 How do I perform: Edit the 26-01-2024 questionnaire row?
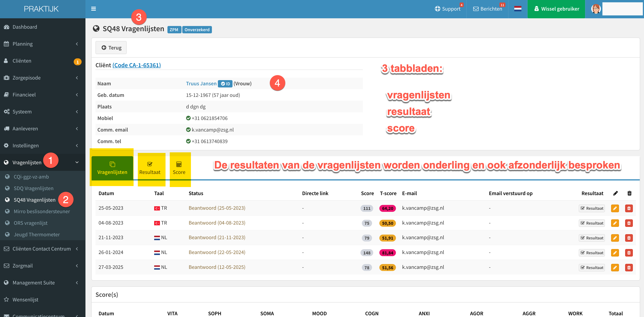[x=615, y=253]
